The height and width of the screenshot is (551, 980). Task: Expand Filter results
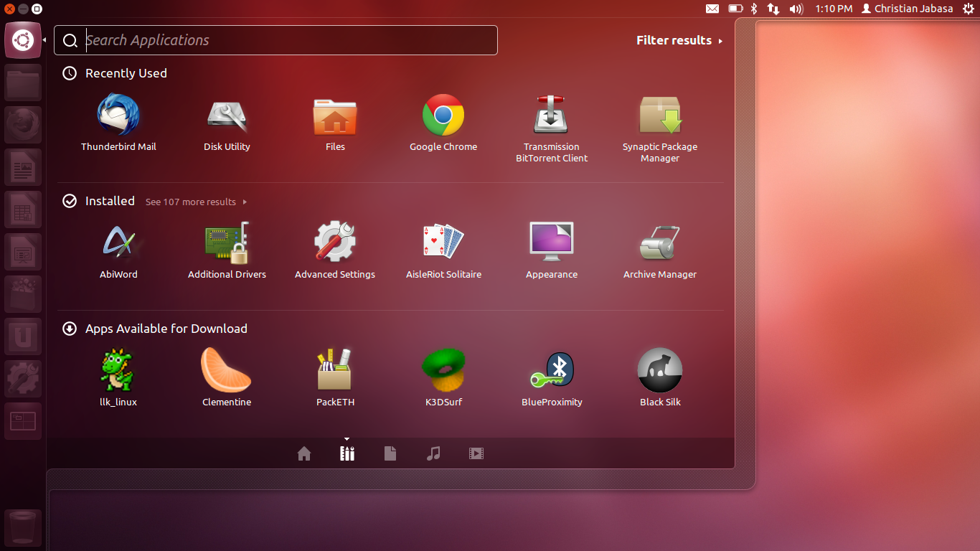679,40
